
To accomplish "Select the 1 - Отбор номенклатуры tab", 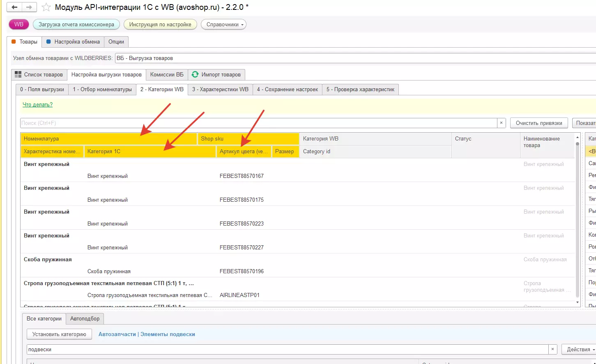I will coord(102,89).
